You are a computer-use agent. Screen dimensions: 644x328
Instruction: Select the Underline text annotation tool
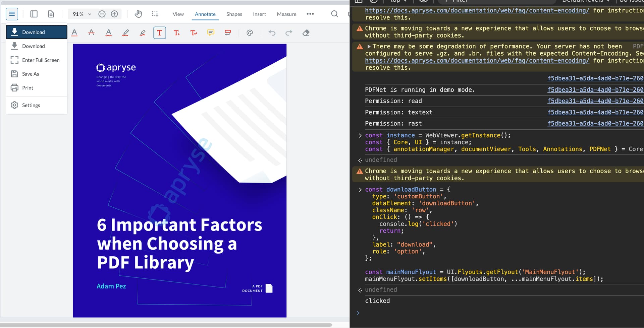point(74,33)
